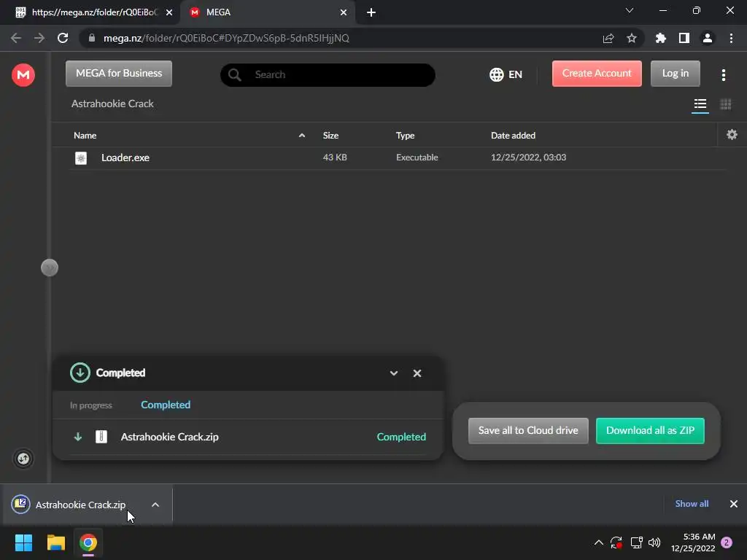The height and width of the screenshot is (560, 747).
Task: Click Chrome icon in taskbar
Action: coord(88,542)
